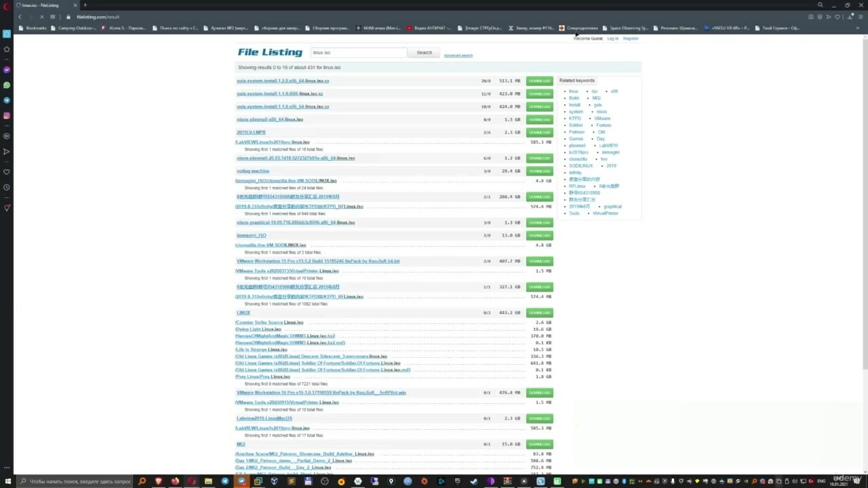Switch to the linux.iso - FileListing tab
The height and width of the screenshot is (488, 868).
[x=45, y=5]
